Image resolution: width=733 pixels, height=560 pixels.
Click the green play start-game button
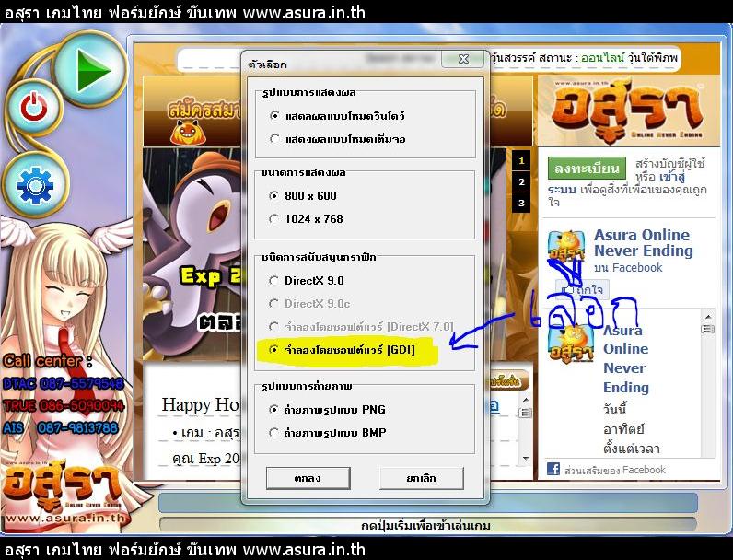pyautogui.click(x=90, y=69)
